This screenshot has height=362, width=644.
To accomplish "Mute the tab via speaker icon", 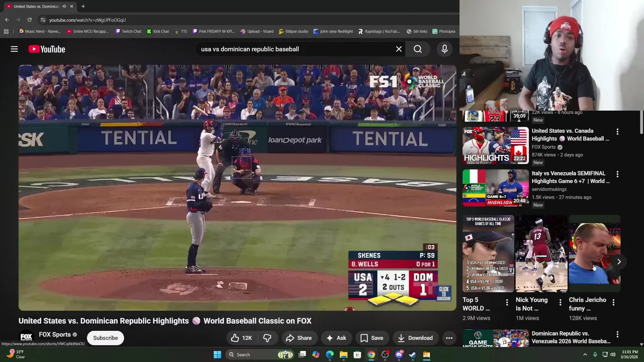I will coord(64,7).
